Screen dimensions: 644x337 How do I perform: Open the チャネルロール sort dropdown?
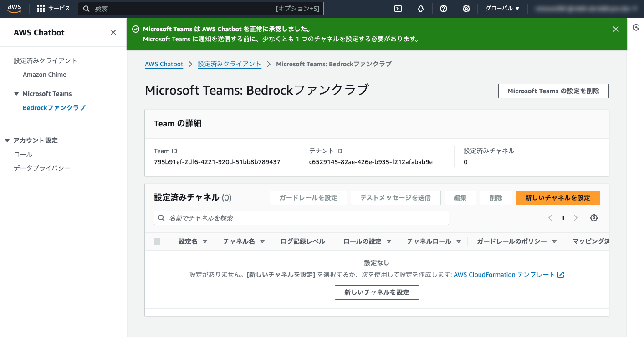tap(459, 241)
